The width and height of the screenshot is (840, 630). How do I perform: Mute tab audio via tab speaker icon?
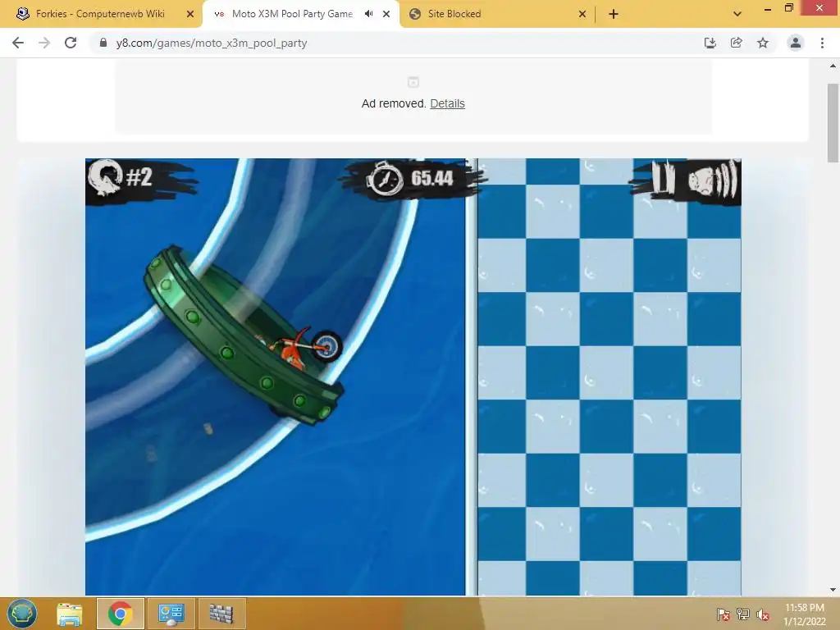(x=368, y=14)
